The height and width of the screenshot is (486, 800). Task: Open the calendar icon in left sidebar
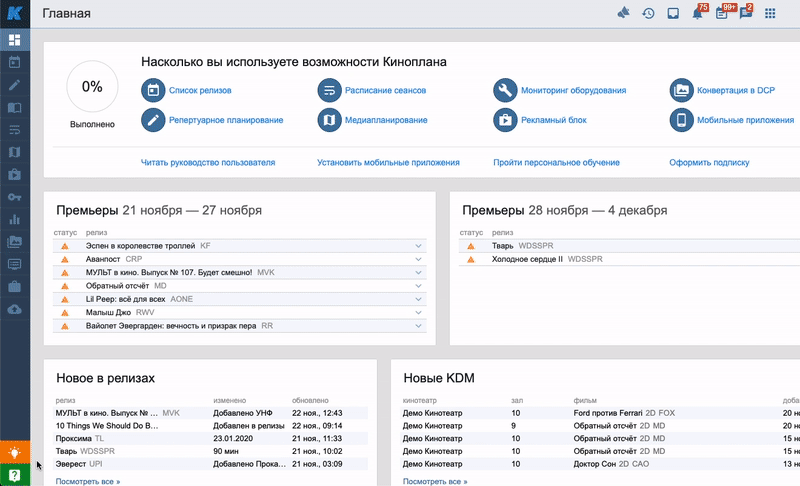pyautogui.click(x=15, y=62)
